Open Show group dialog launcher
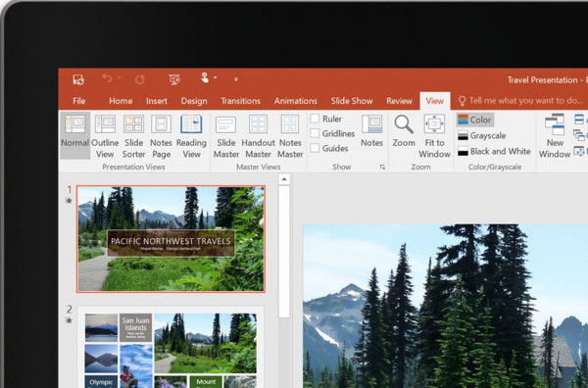Viewport: 588px width, 388px height. [382, 168]
